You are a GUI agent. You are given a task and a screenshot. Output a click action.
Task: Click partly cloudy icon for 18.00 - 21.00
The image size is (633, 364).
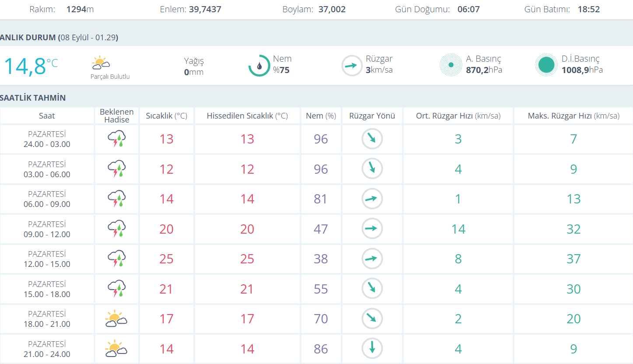(116, 319)
